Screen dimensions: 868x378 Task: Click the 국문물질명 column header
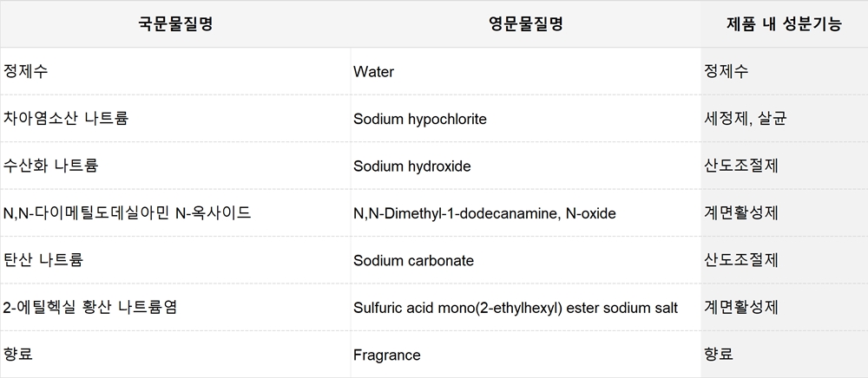click(x=175, y=23)
